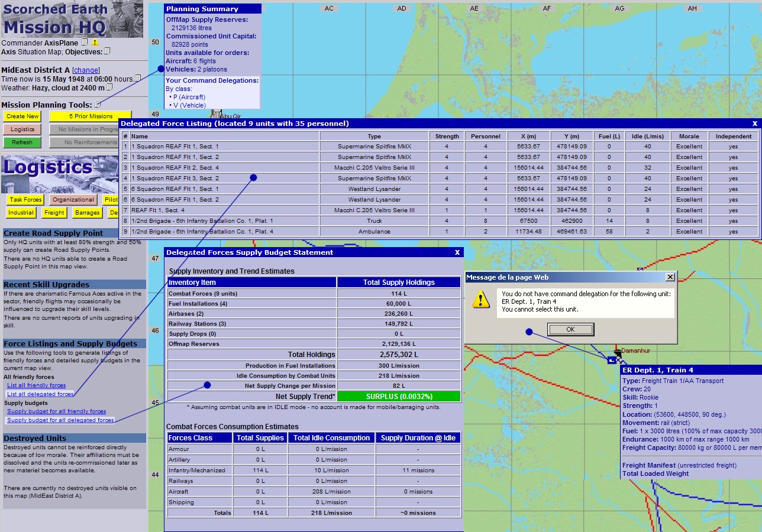Image resolution: width=762 pixels, height=532 pixels.
Task: Click the green Refresh button
Action: coord(22,142)
